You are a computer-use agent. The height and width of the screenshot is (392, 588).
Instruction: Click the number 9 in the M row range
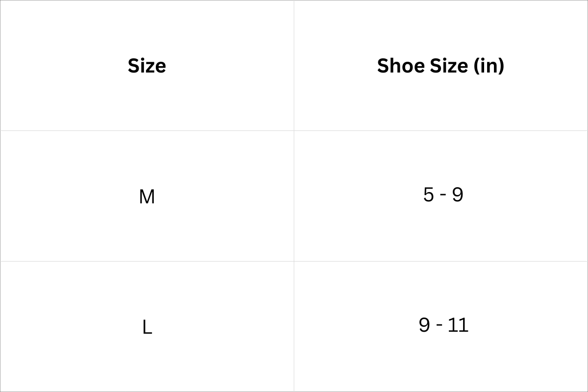(x=458, y=195)
